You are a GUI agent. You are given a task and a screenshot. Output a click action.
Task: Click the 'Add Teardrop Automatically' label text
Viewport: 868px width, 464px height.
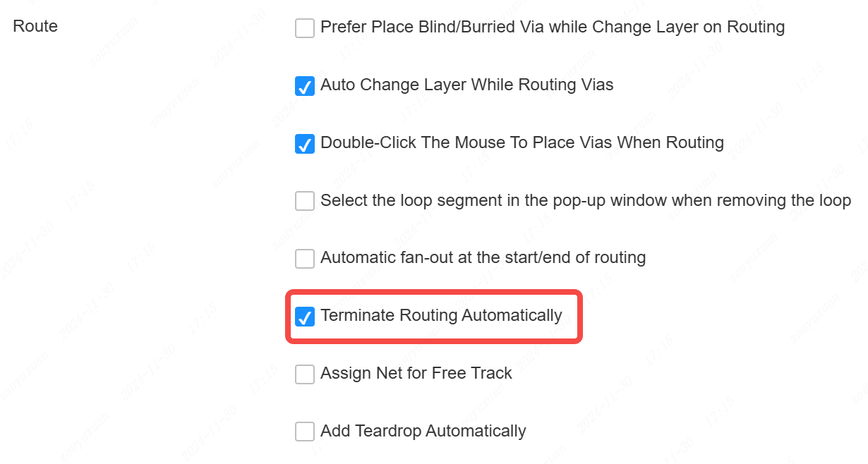423,431
